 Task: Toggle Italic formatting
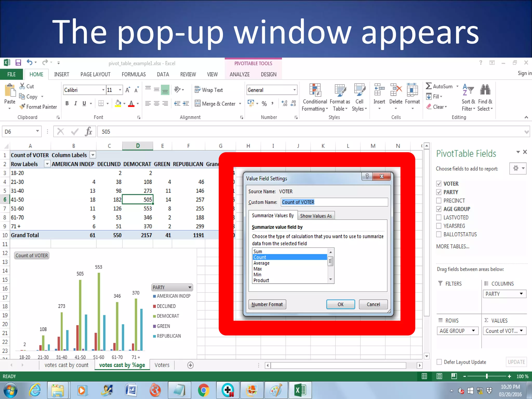76,103
